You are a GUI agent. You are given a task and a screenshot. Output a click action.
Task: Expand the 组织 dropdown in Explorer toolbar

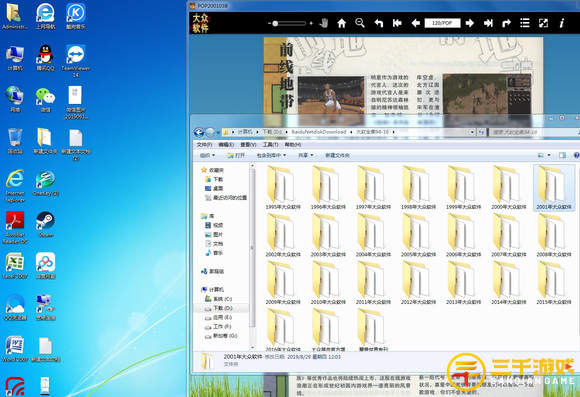(207, 155)
